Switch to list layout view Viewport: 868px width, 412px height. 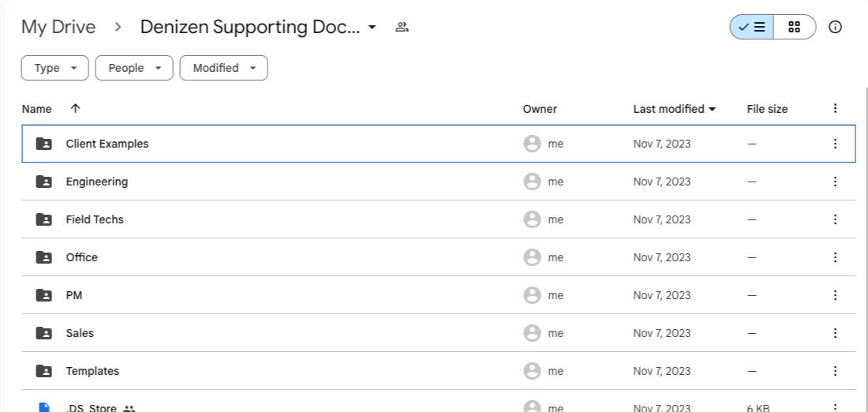(x=752, y=27)
